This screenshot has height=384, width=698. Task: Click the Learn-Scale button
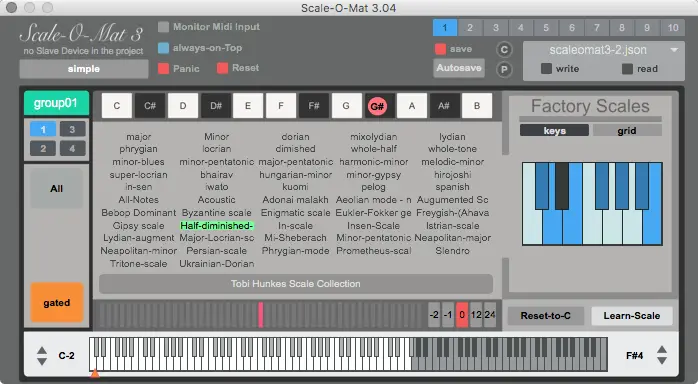click(x=632, y=315)
